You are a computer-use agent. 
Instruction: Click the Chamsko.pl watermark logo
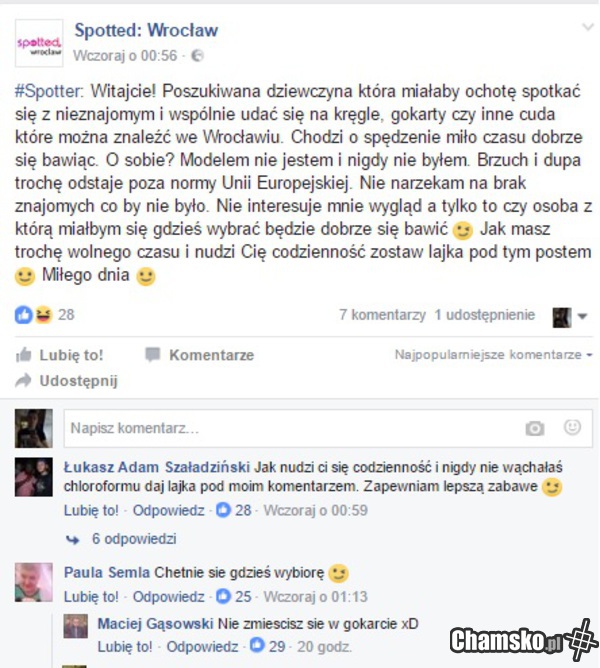click(x=524, y=639)
